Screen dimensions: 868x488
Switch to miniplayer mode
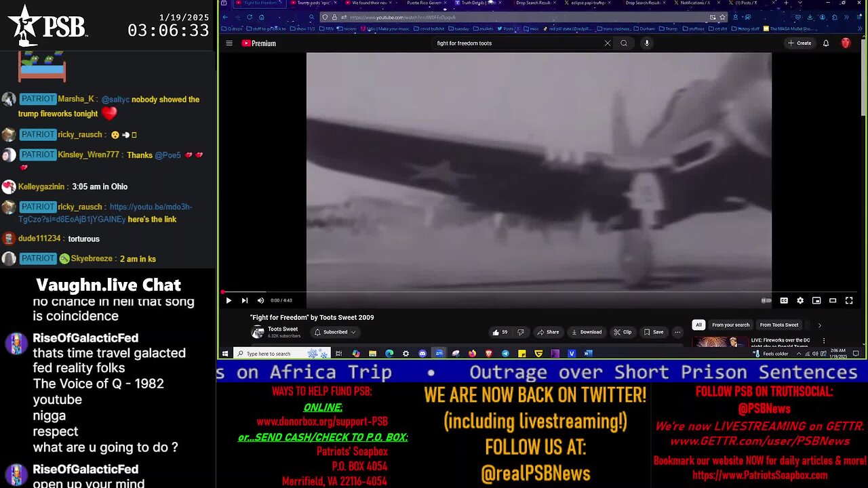[x=816, y=300]
